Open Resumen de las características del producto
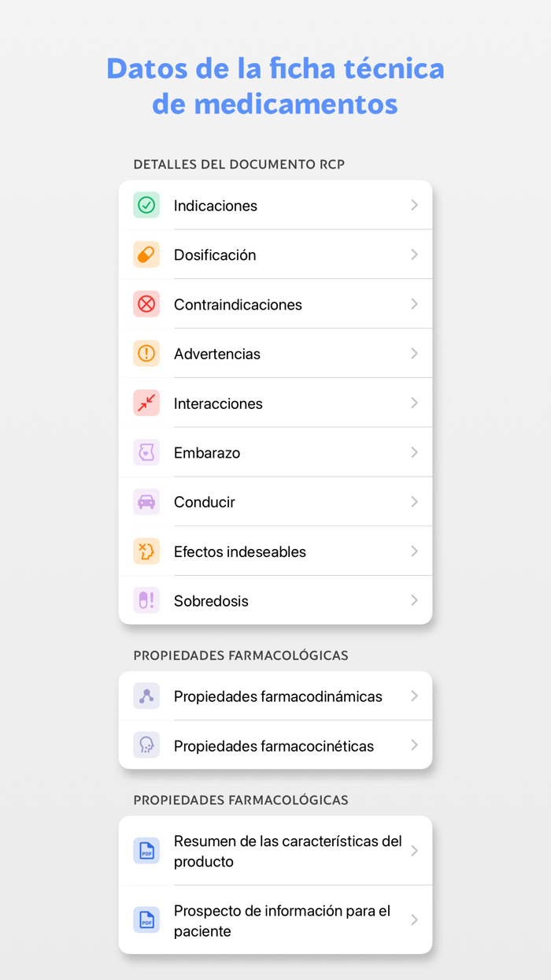 click(x=275, y=850)
